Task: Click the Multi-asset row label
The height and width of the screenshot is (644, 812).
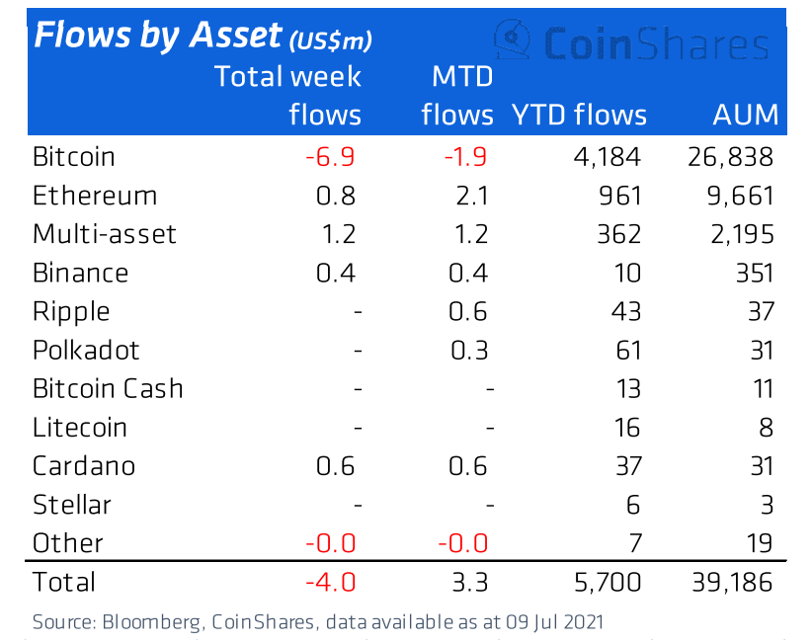Action: [x=105, y=233]
